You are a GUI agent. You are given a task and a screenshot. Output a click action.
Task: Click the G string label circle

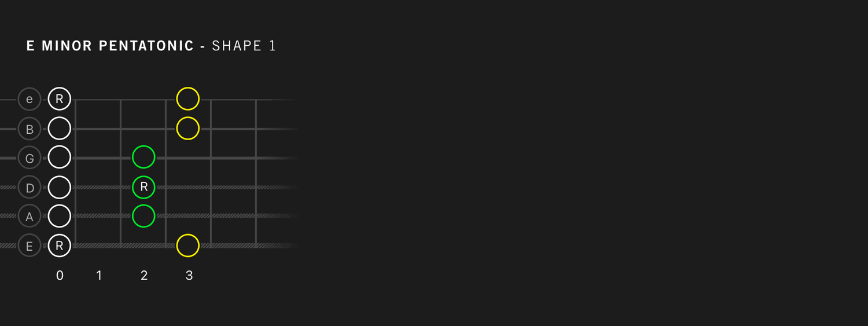tap(30, 158)
